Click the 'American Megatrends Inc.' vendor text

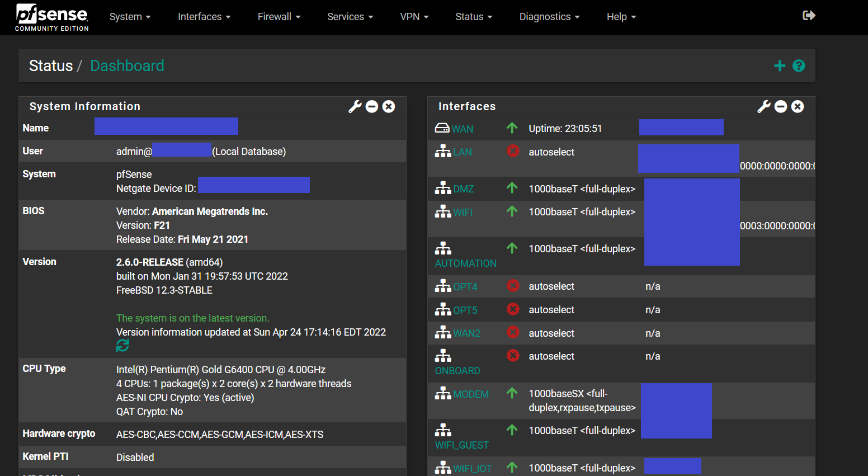(210, 211)
